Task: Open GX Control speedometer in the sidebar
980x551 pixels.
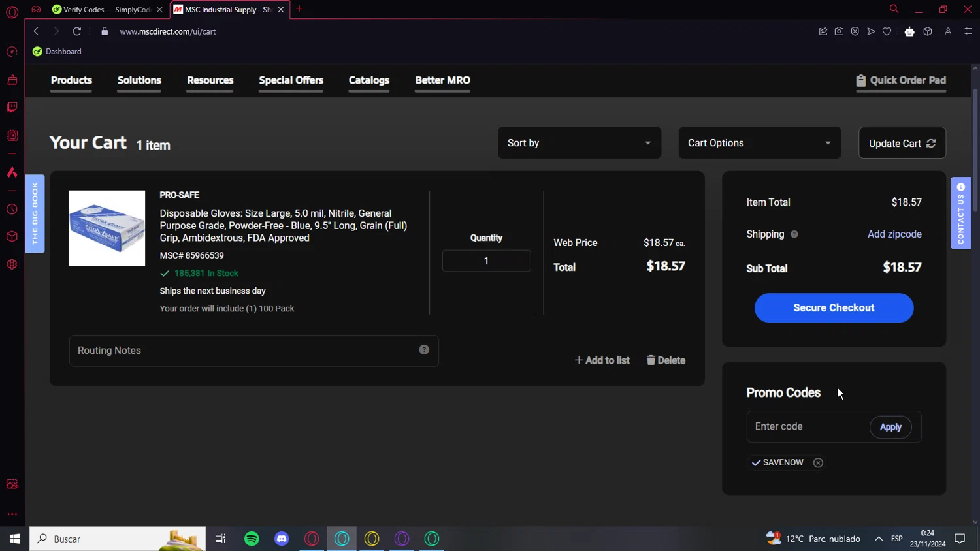Action: [x=12, y=52]
